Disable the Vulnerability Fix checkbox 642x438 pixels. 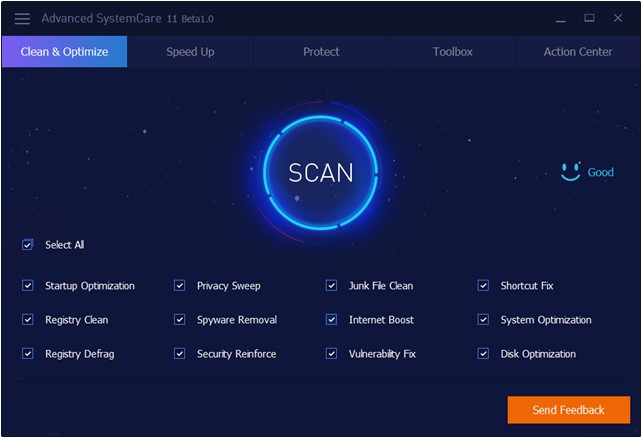click(x=331, y=353)
